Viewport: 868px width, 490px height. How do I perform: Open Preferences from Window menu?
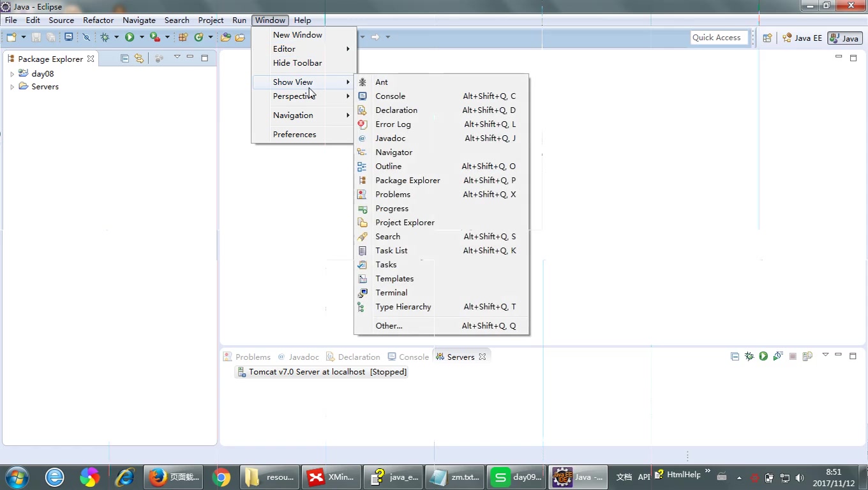pos(304,135)
